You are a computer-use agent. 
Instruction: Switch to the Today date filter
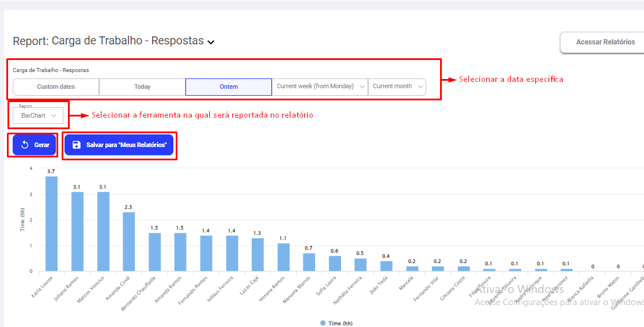click(142, 87)
